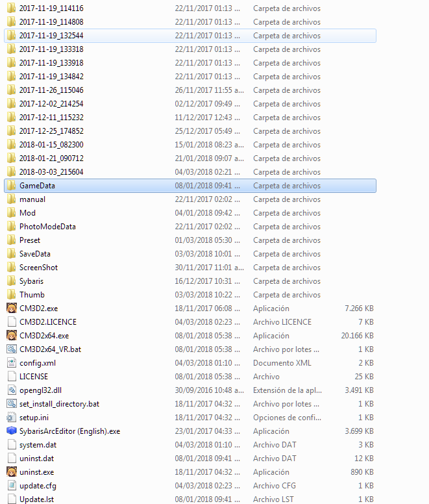
Task: Click the uninst.exe application icon
Action: coord(12,472)
